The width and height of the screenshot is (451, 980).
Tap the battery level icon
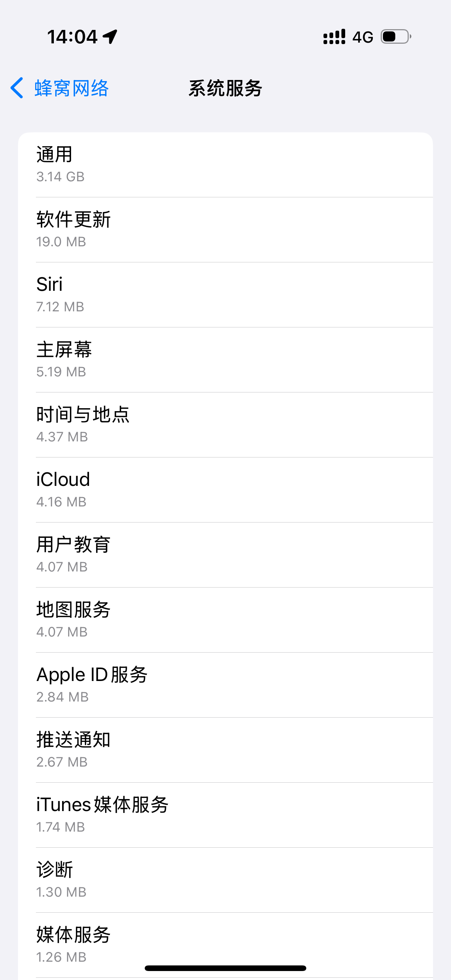(396, 37)
